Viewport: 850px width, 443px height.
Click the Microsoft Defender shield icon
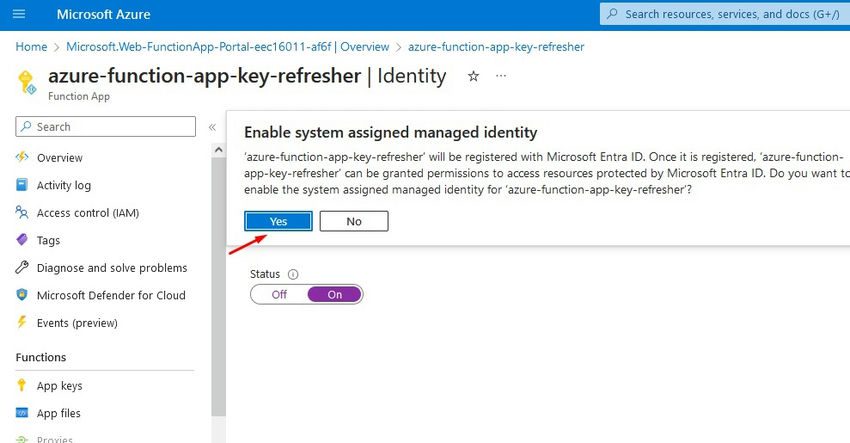click(x=22, y=295)
